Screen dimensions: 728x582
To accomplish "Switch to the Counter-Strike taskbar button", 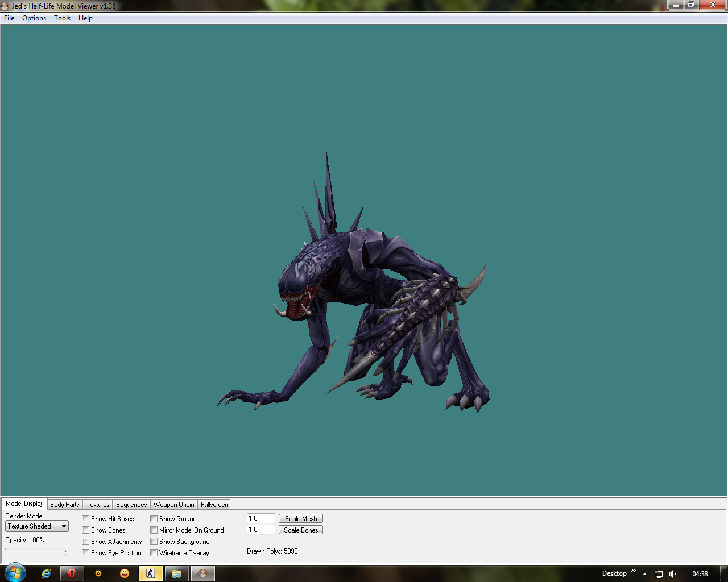I will [151, 573].
